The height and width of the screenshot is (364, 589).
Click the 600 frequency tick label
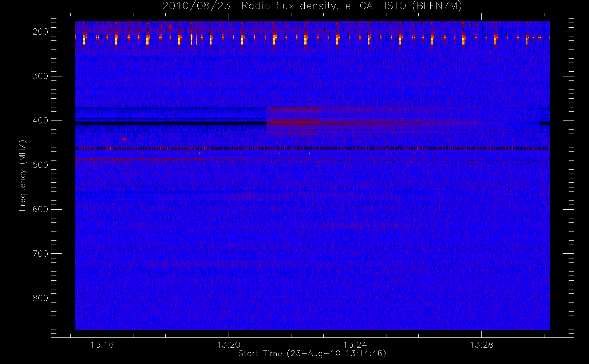[40, 209]
